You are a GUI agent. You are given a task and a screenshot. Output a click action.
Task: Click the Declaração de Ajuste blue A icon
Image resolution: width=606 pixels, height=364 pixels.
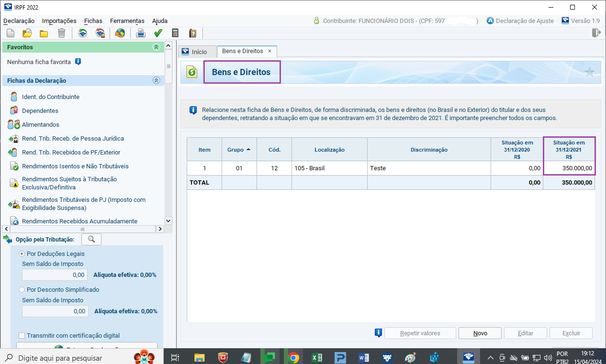(490, 21)
